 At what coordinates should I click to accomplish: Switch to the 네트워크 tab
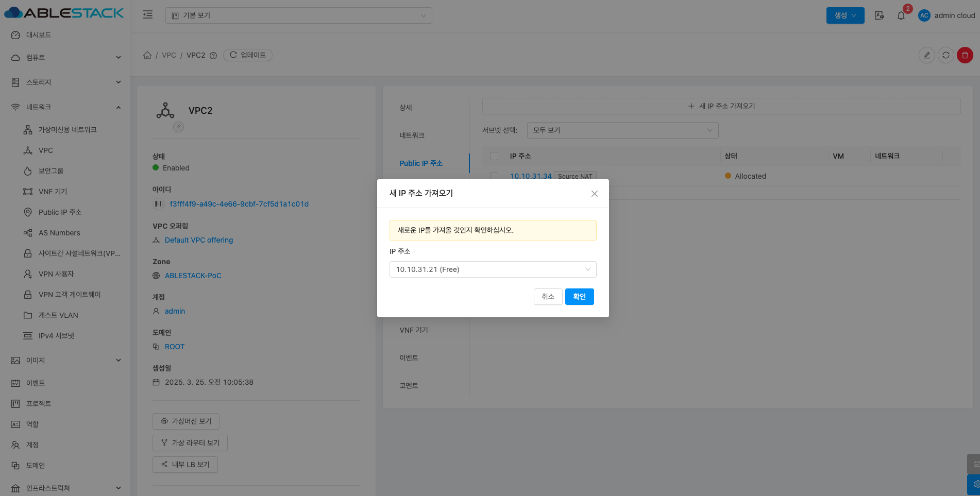[x=412, y=135]
